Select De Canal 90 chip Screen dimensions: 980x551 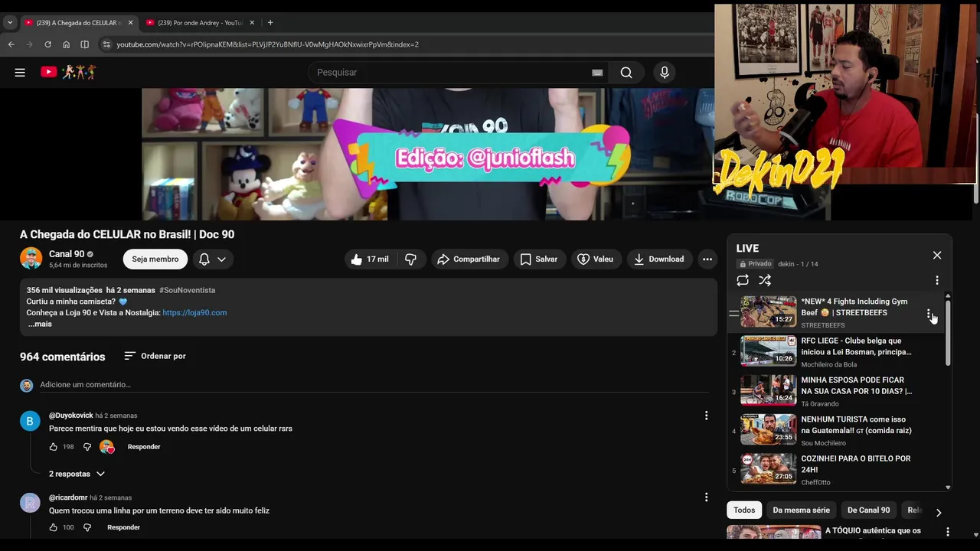point(868,510)
